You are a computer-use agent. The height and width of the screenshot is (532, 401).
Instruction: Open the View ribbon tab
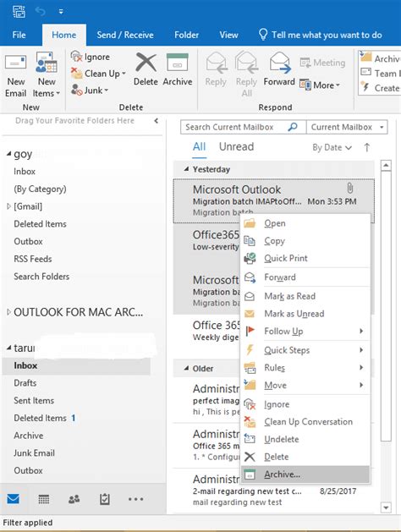click(x=228, y=35)
